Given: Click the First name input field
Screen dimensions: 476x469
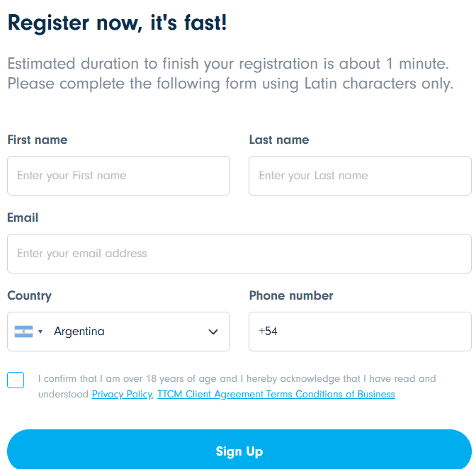Looking at the screenshot, I should tap(118, 176).
